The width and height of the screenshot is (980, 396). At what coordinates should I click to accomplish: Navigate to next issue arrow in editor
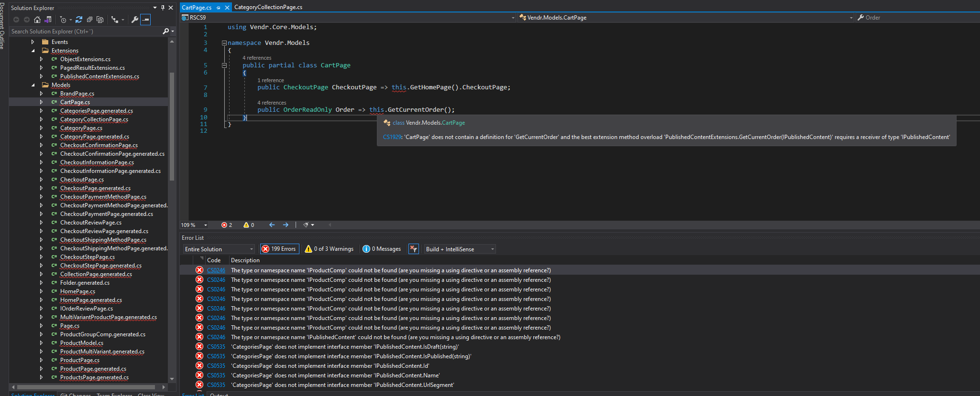coord(286,225)
